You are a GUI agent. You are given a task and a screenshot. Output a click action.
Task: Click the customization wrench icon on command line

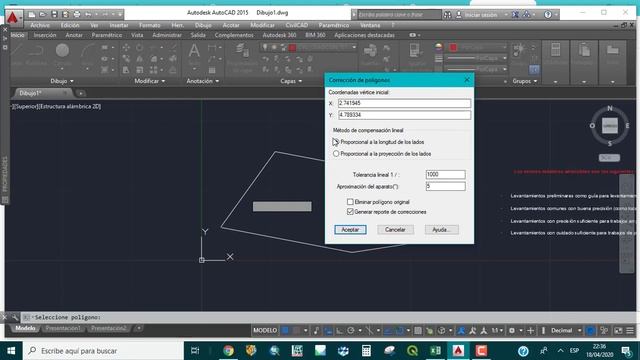coord(15,317)
